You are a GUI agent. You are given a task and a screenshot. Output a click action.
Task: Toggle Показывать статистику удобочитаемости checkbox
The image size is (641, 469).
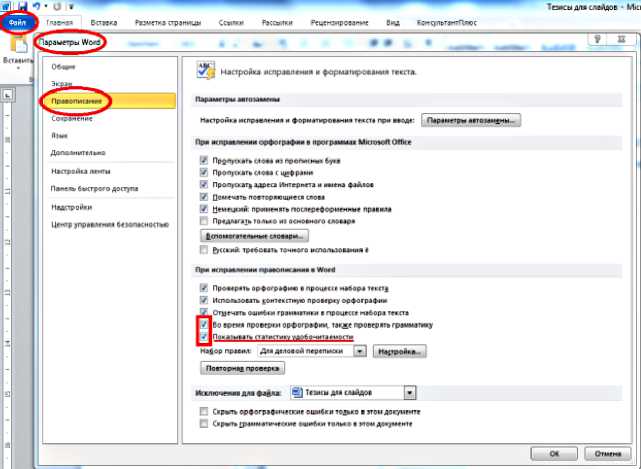(204, 337)
